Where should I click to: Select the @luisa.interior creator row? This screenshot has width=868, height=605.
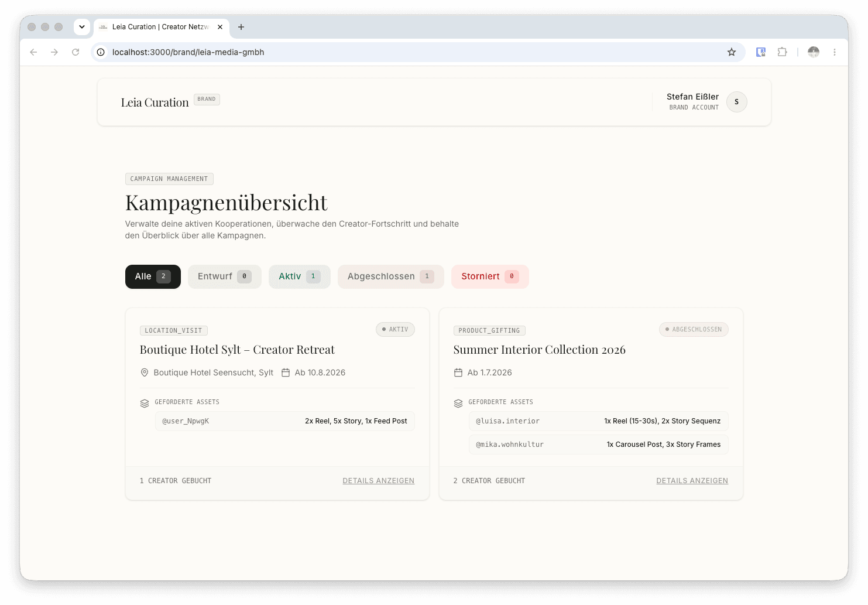599,421
